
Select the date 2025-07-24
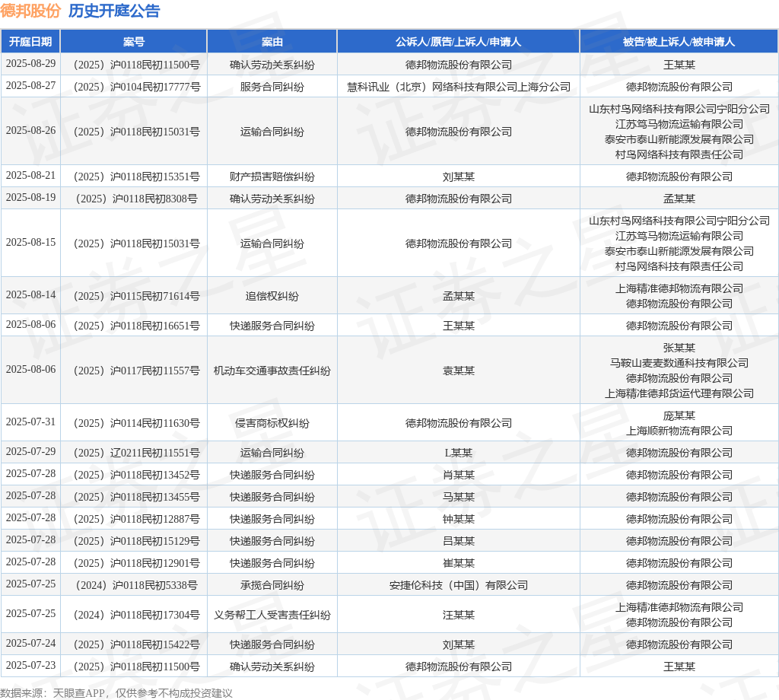tap(30, 644)
